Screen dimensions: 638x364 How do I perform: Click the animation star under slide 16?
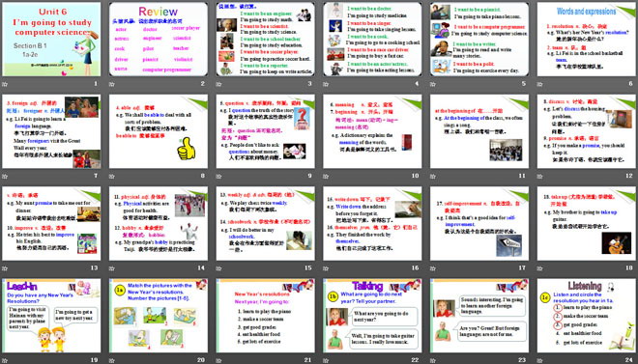tap(326, 268)
